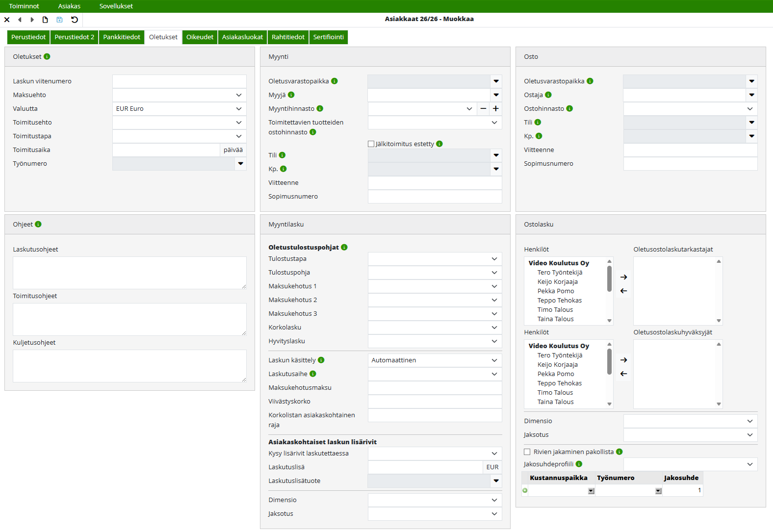Click the new document icon
This screenshot has width=773, height=532.
point(45,20)
